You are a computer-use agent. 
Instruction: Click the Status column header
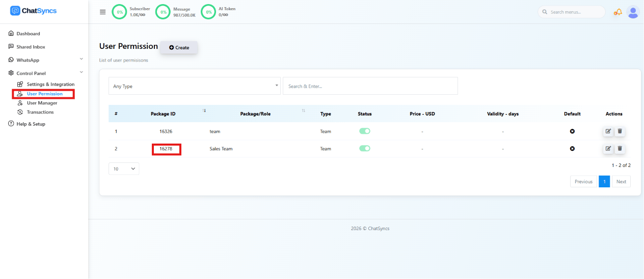[x=365, y=114]
